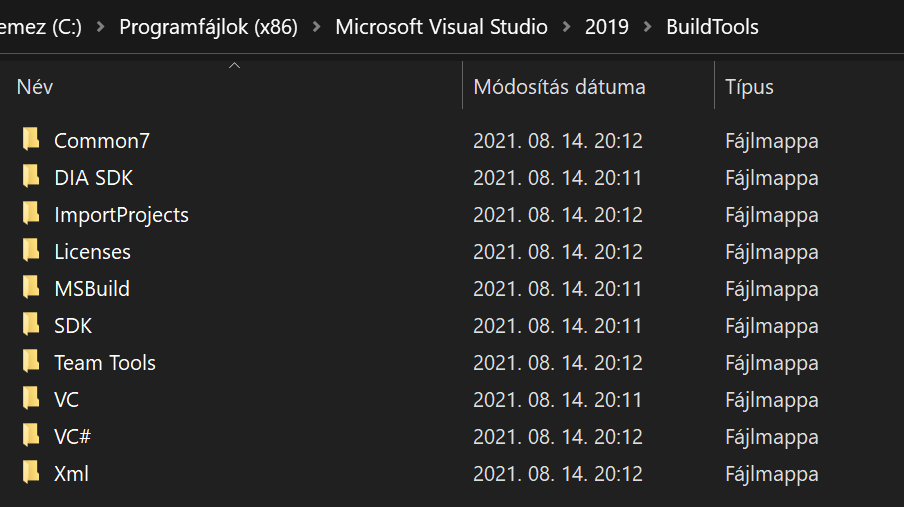
Task: Navigate to the 2019 breadcrumb
Action: click(607, 27)
